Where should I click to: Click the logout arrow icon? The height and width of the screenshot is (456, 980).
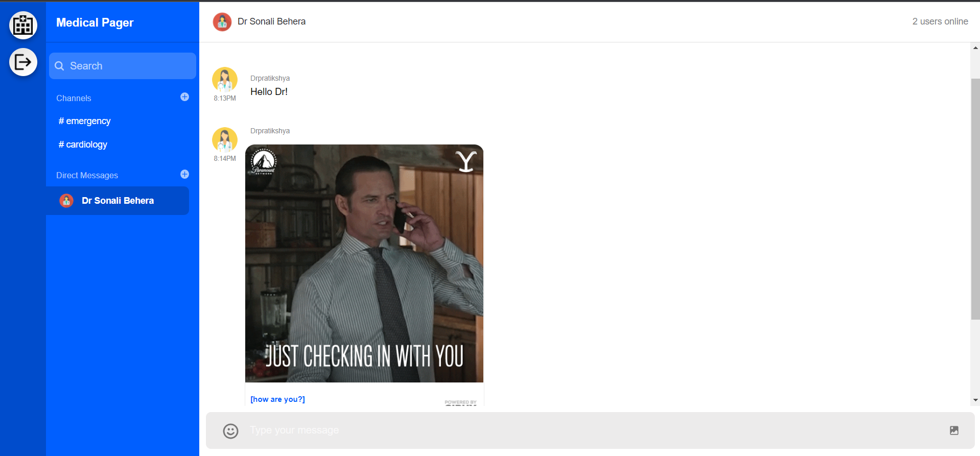point(23,62)
